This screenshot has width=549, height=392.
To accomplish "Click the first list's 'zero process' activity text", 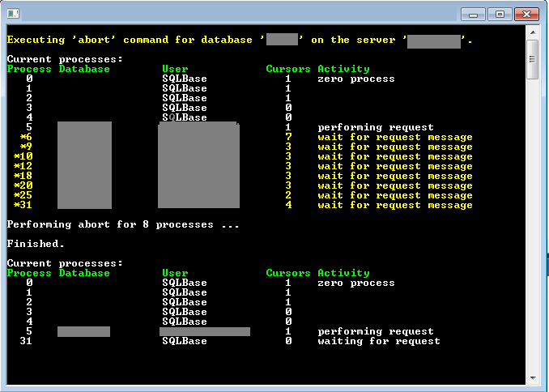I will (x=356, y=79).
